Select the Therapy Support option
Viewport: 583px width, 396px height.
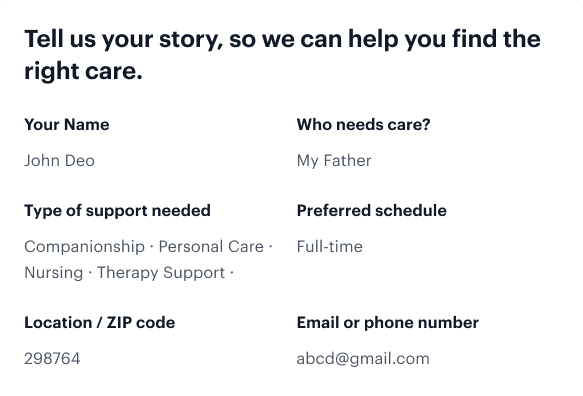161,273
